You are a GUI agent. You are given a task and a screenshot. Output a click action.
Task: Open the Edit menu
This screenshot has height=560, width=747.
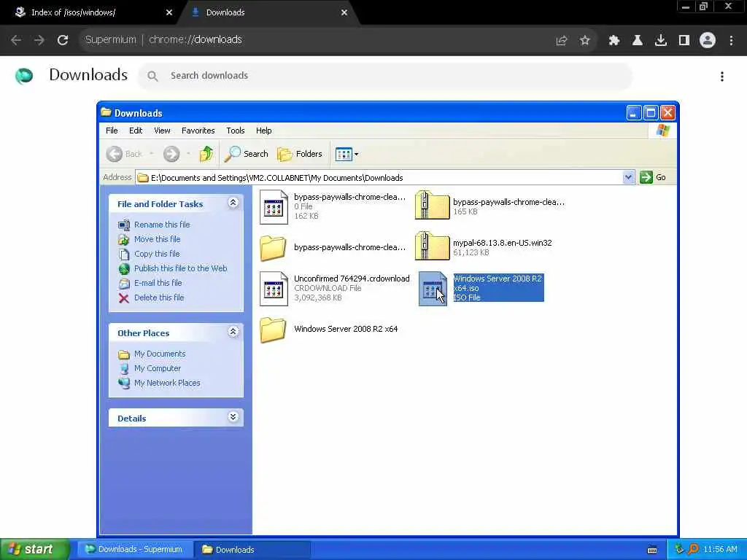point(136,131)
